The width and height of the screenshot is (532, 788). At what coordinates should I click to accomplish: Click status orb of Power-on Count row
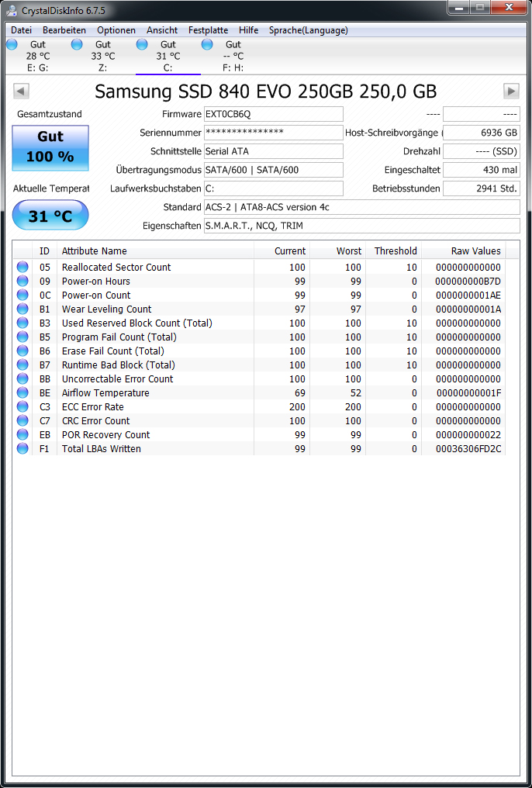click(22, 295)
